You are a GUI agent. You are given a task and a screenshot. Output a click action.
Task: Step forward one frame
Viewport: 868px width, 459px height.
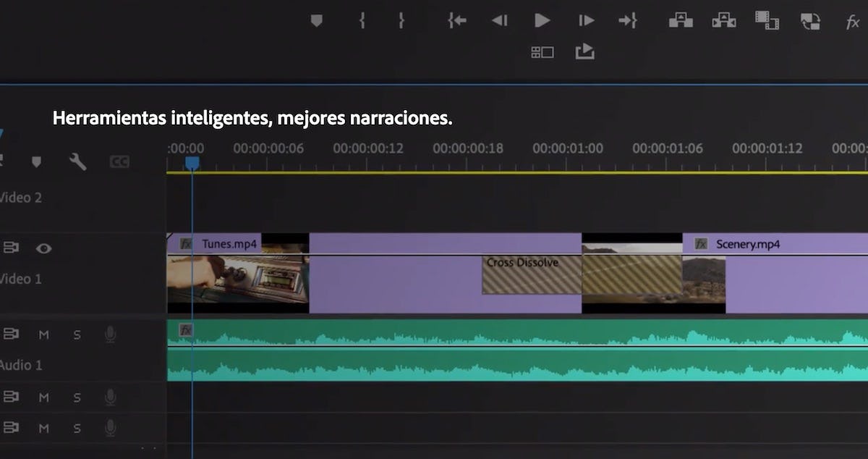click(x=586, y=21)
